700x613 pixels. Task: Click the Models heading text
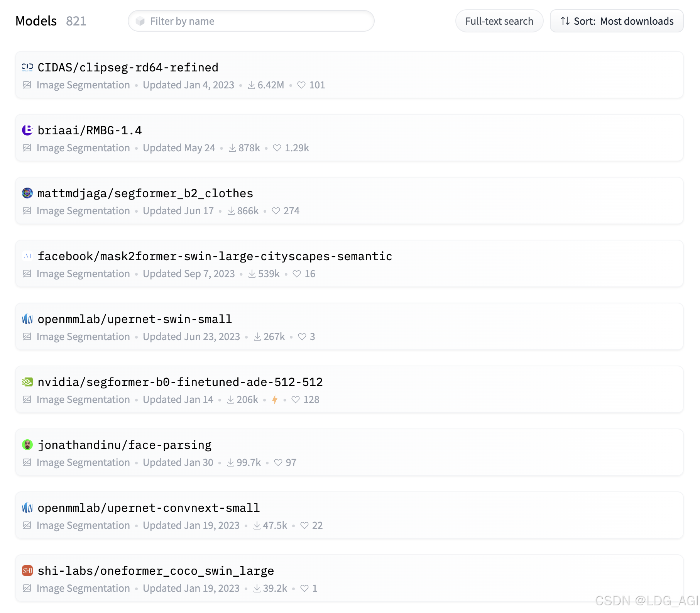click(36, 21)
